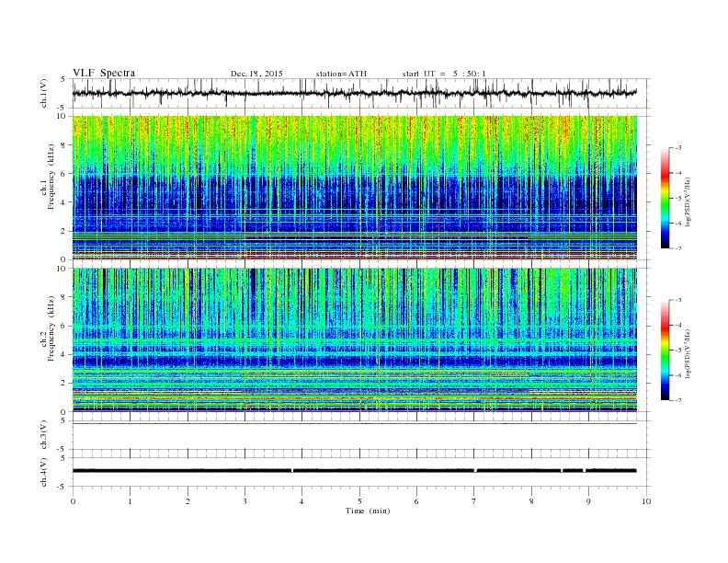
Task: Click the ch.1 voltage waveform trace
Action: [354, 93]
